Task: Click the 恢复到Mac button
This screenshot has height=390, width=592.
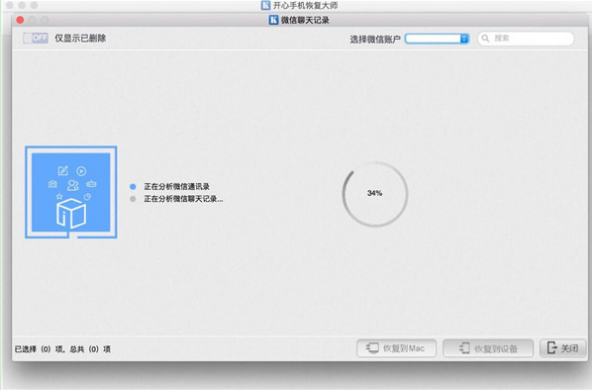Action: tap(396, 348)
